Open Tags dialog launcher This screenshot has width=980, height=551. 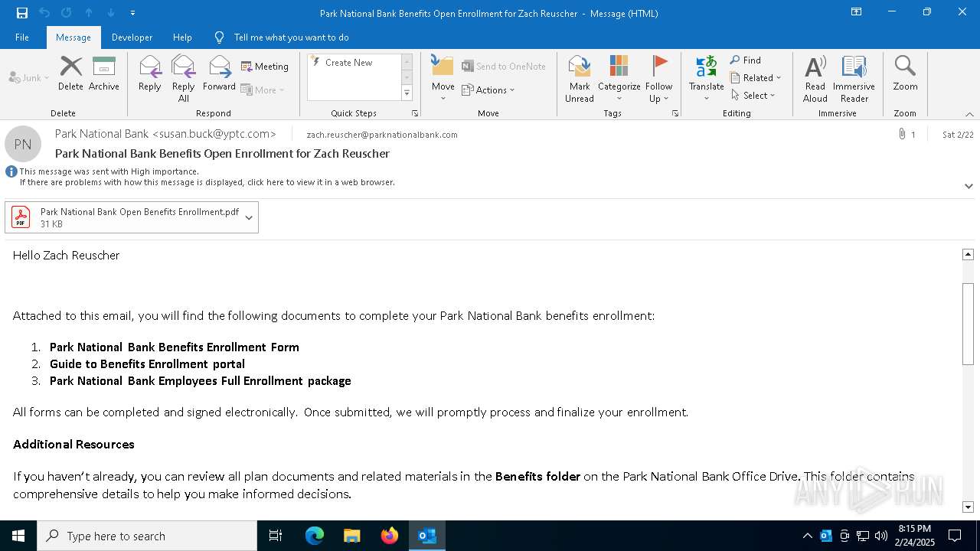[675, 113]
